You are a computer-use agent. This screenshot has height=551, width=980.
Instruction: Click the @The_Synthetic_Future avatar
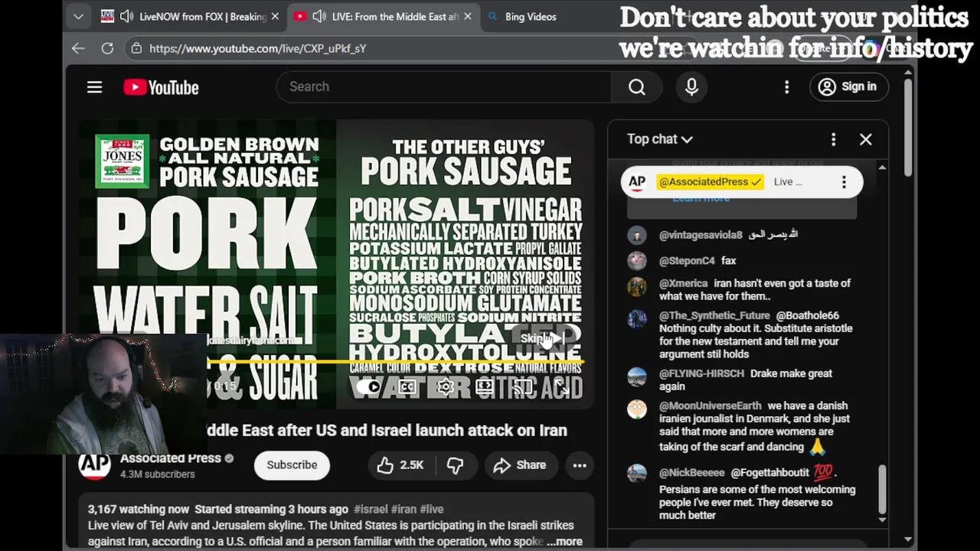[x=637, y=318]
